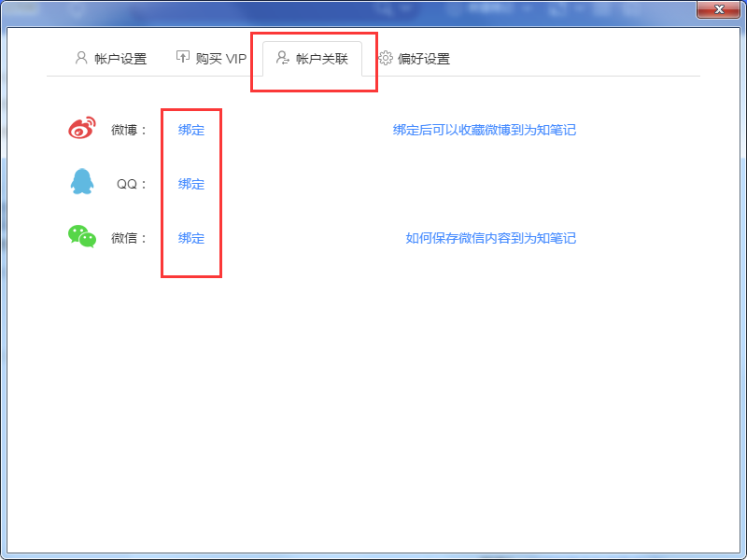Click 绑定 to bind Weibo account
The height and width of the screenshot is (560, 747).
[x=190, y=130]
